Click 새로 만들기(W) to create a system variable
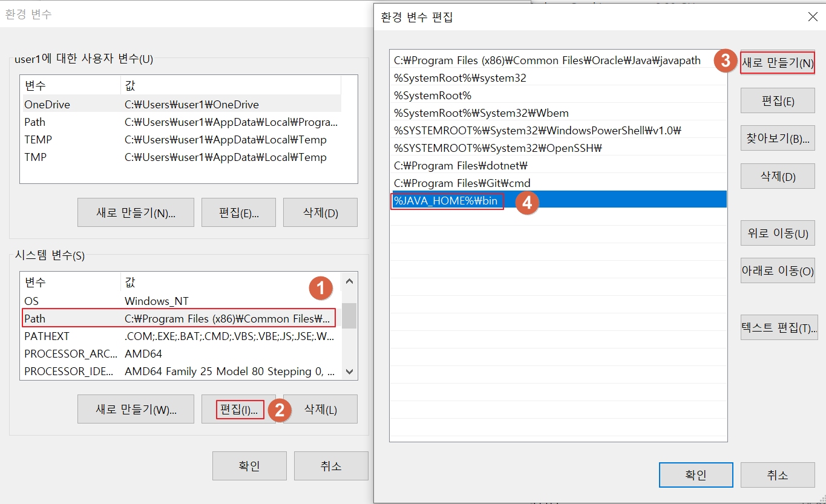The image size is (826, 504). tap(136, 409)
